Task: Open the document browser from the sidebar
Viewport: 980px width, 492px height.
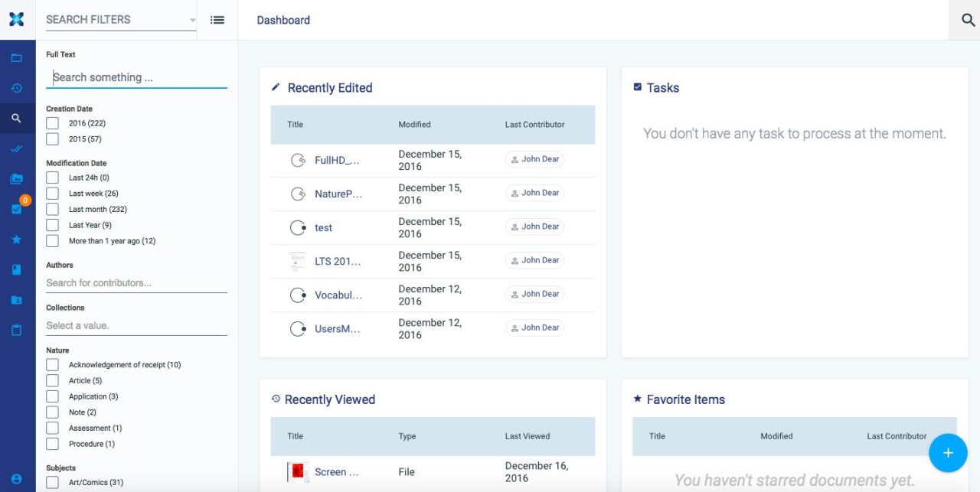Action: pos(17,57)
